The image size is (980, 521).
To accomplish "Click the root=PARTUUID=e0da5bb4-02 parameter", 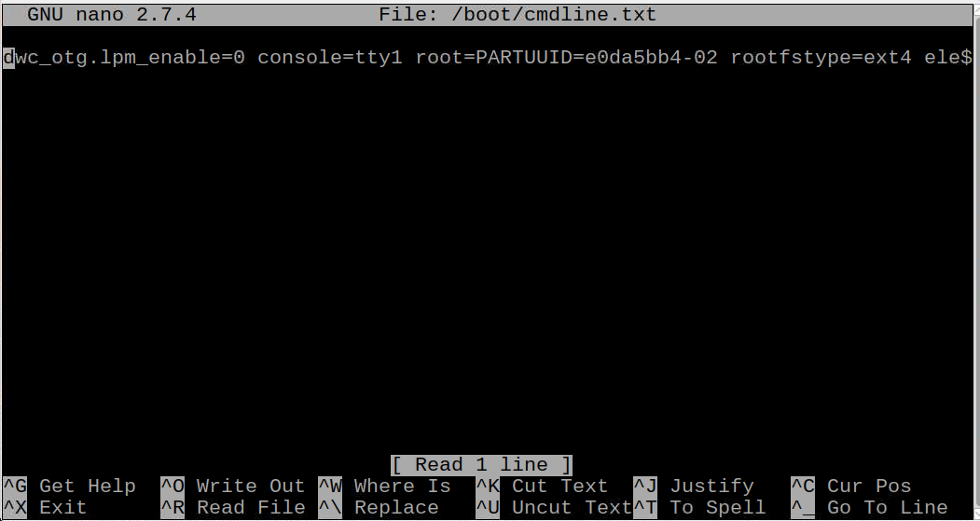I will click(566, 58).
